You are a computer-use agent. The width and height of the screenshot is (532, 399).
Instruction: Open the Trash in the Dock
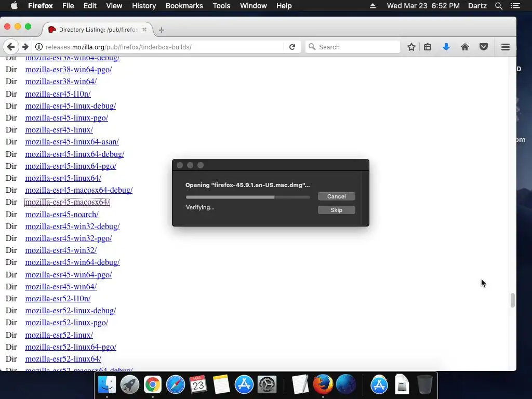pyautogui.click(x=425, y=384)
